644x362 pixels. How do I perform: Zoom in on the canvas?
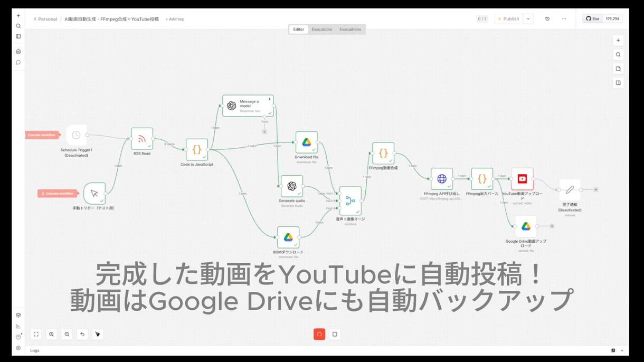click(x=51, y=334)
